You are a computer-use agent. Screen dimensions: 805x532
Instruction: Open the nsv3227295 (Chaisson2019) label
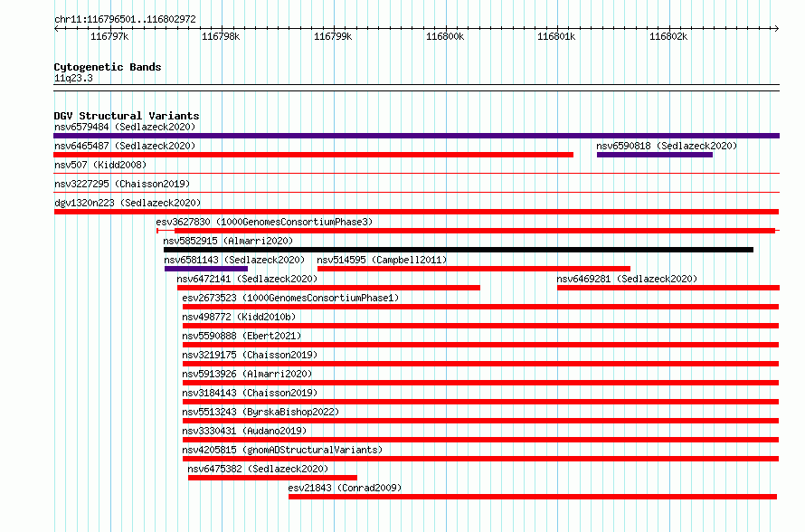pyautogui.click(x=122, y=184)
